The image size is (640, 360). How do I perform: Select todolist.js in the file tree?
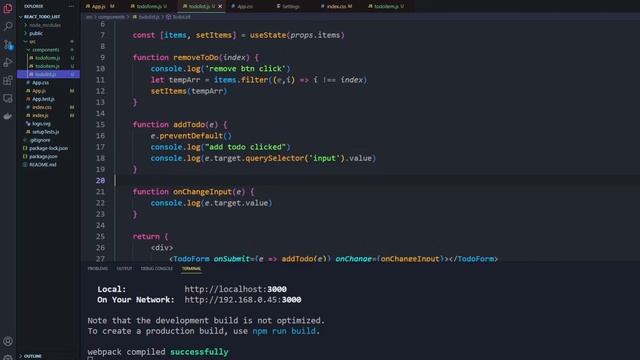tap(48, 74)
